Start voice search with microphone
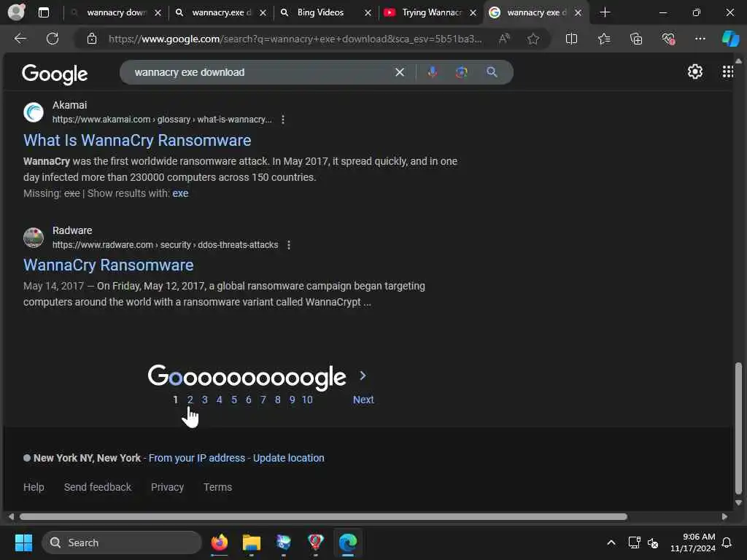The width and height of the screenshot is (747, 560). pos(433,72)
